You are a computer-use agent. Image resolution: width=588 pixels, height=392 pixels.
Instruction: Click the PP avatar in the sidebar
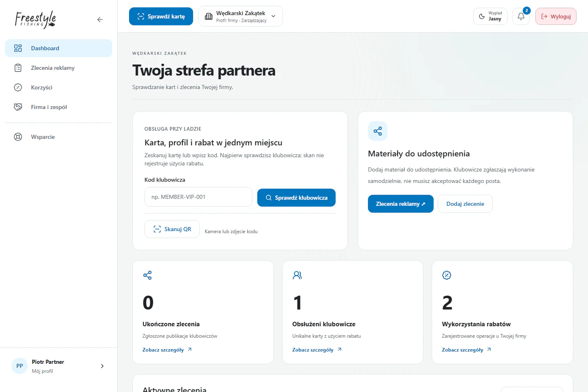click(20, 366)
